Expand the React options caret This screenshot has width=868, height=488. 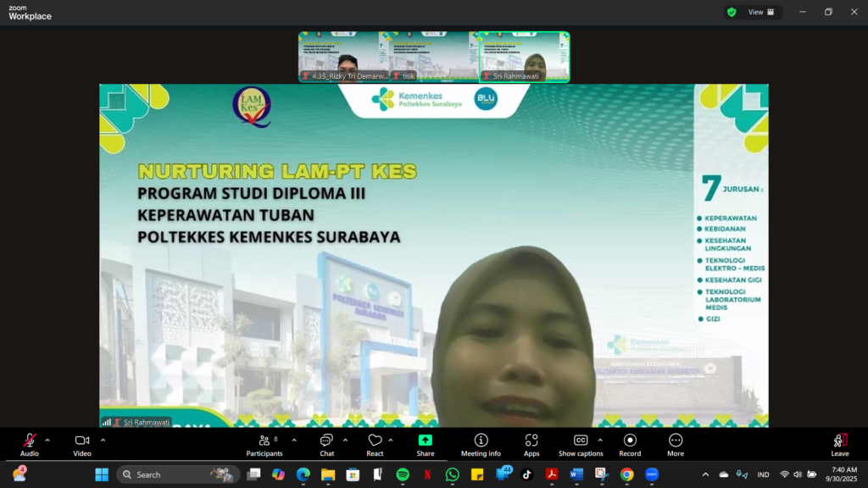[391, 441]
